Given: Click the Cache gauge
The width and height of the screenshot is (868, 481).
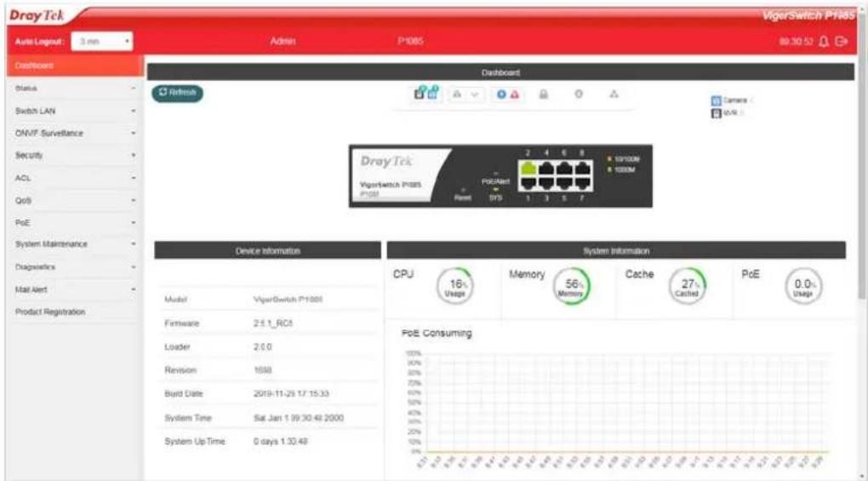Looking at the screenshot, I should click(688, 286).
